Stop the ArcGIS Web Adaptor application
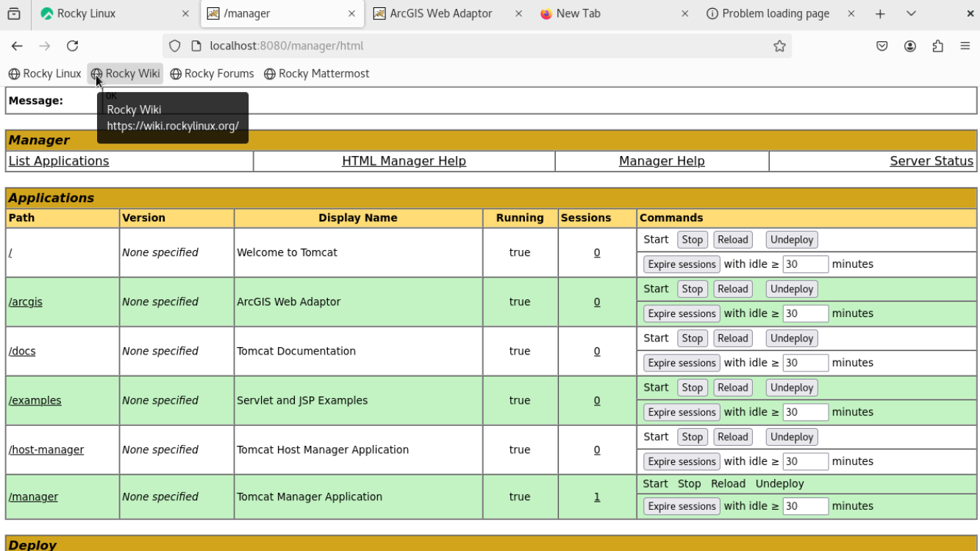This screenshot has width=980, height=551. coord(692,289)
